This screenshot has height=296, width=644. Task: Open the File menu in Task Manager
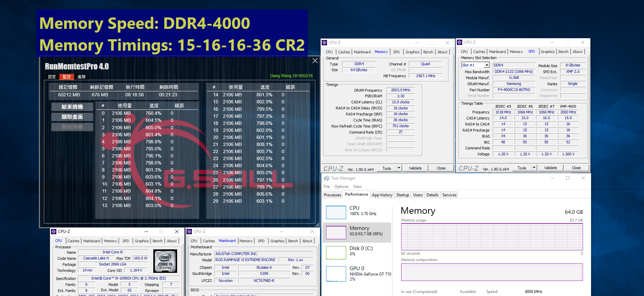[327, 187]
